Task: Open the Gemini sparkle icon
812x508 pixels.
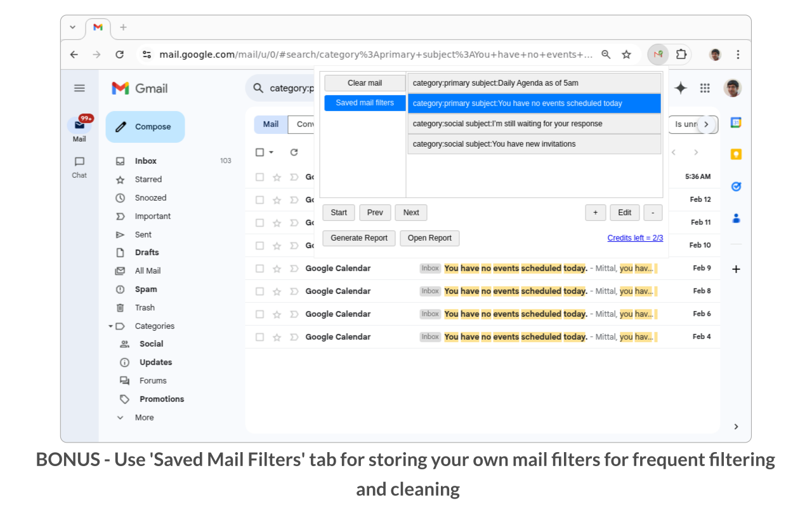Action: point(681,88)
